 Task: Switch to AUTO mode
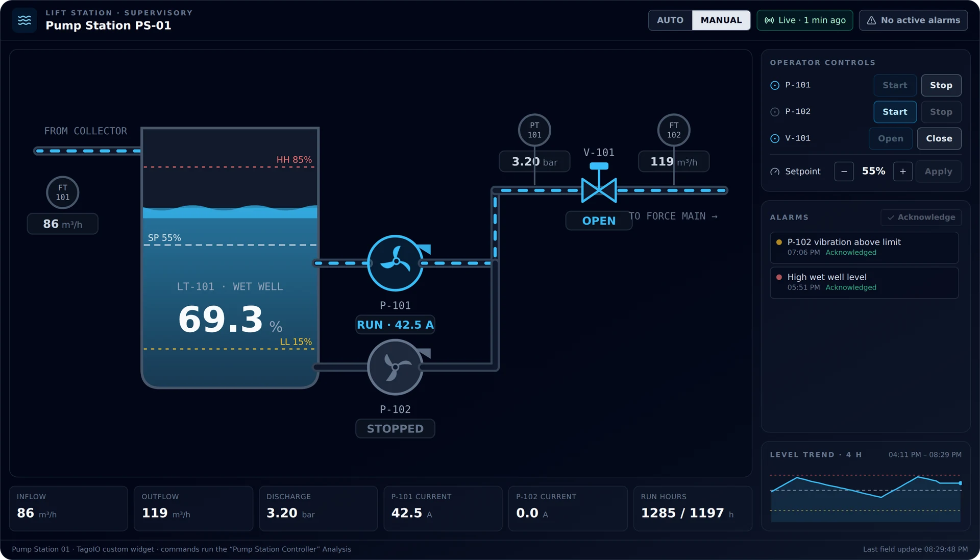point(670,20)
